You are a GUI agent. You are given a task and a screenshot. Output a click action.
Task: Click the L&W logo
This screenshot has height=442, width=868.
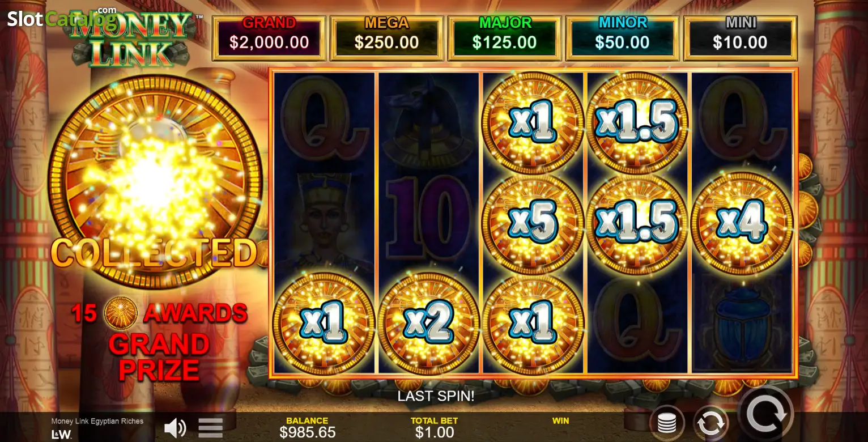62,435
